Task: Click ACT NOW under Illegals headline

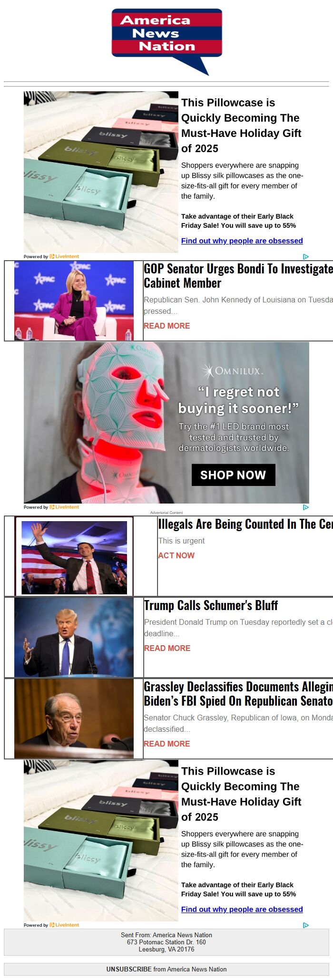Action: (176, 555)
